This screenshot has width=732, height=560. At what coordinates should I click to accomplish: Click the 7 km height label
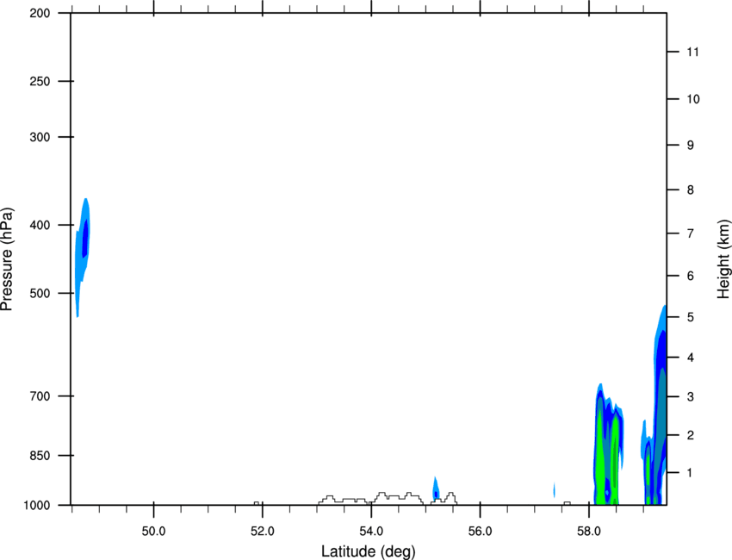point(691,233)
